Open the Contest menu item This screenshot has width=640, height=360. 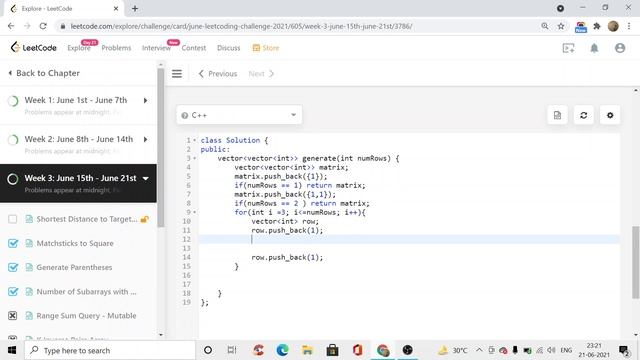pos(193,48)
